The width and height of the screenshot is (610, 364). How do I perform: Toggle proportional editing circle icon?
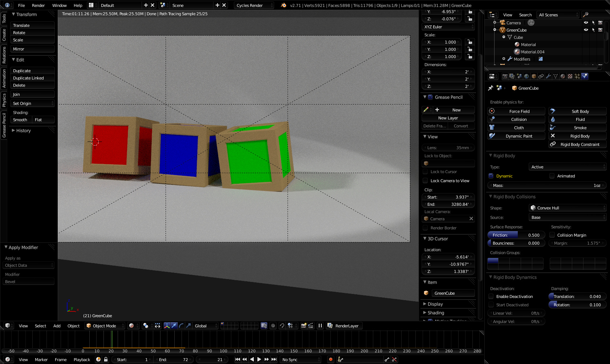tap(273, 326)
